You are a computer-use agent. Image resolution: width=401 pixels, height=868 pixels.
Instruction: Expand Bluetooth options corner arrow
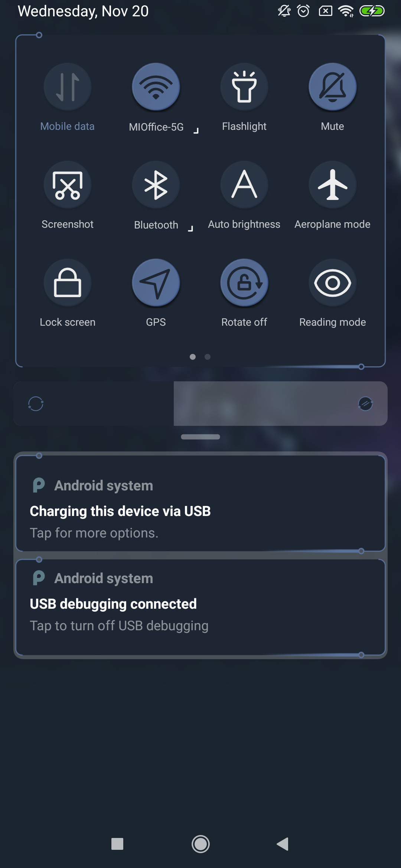[190, 228]
